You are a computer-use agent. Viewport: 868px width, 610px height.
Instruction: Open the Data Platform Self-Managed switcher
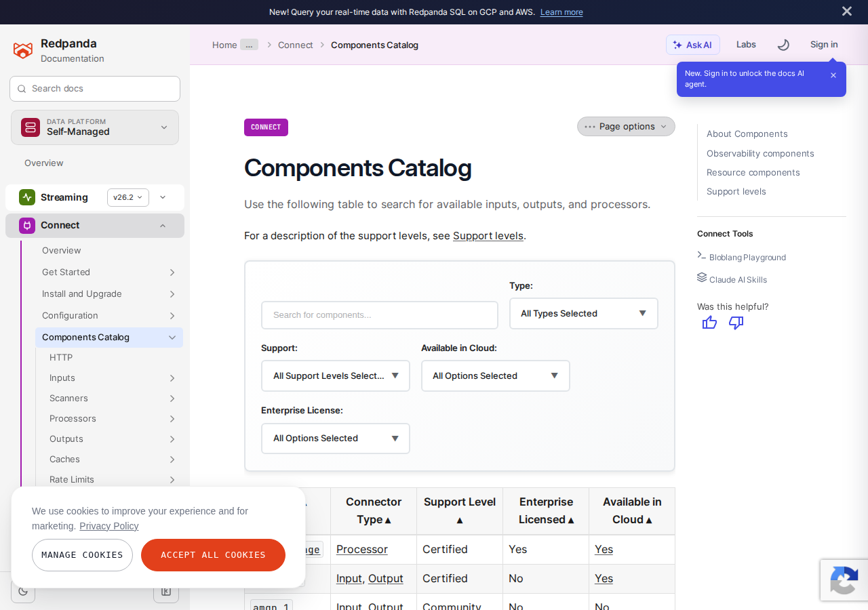pyautogui.click(x=95, y=127)
